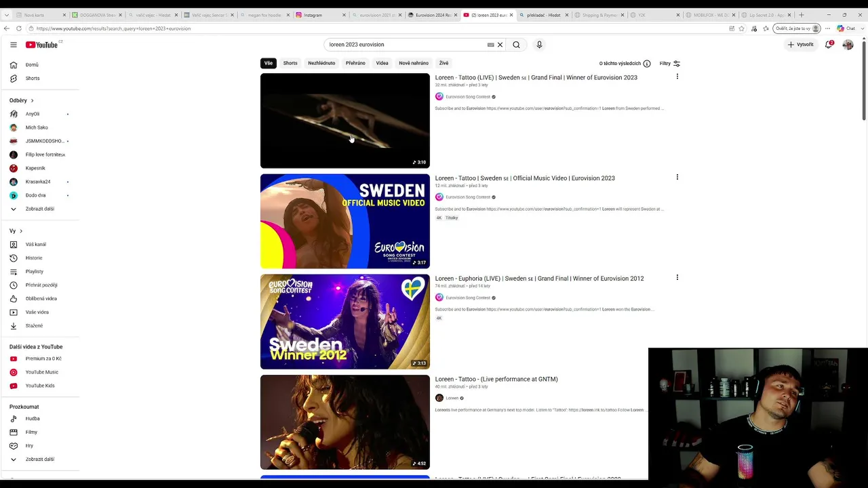Image resolution: width=868 pixels, height=488 pixels.
Task: Clear the search query with X
Action: tap(500, 45)
